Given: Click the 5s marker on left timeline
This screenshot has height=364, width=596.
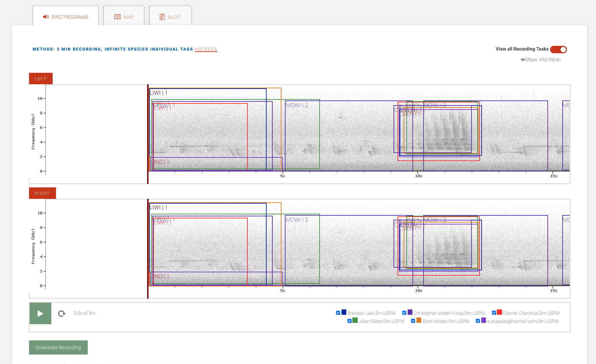Looking at the screenshot, I should (x=282, y=176).
